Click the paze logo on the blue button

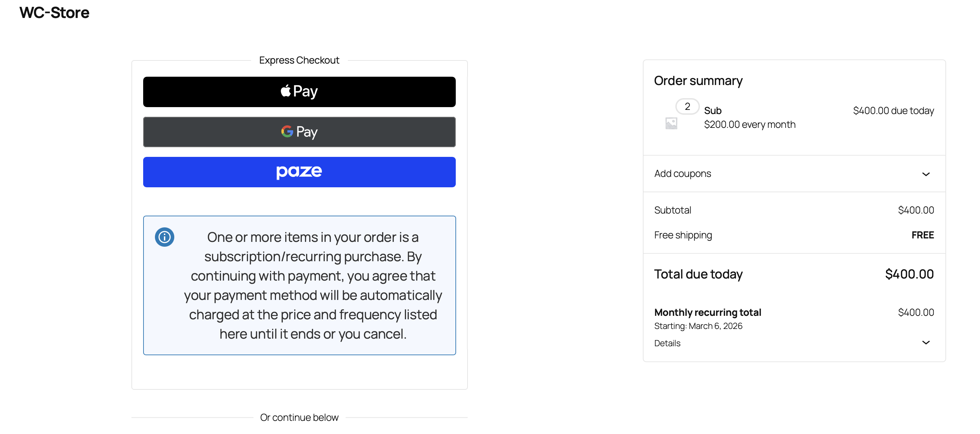pyautogui.click(x=299, y=172)
